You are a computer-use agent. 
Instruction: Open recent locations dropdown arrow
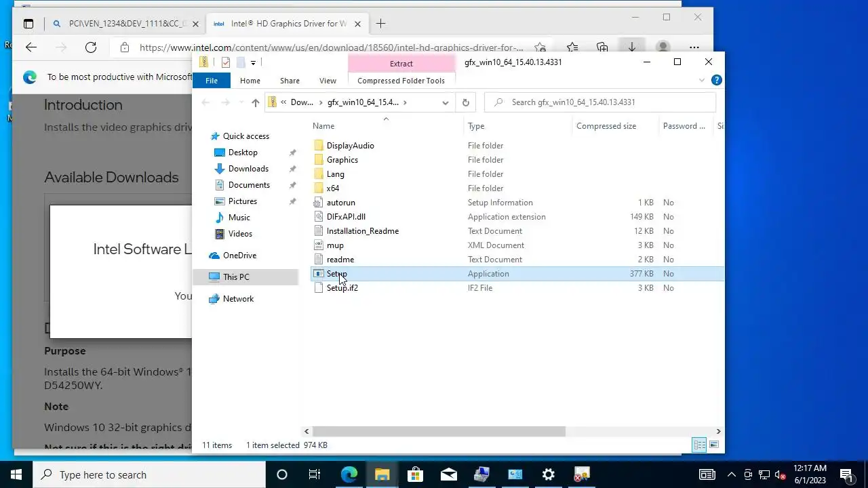click(241, 102)
